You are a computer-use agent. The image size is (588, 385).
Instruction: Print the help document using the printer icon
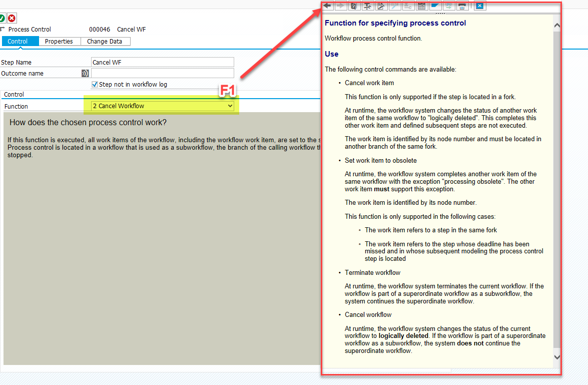pyautogui.click(x=462, y=6)
